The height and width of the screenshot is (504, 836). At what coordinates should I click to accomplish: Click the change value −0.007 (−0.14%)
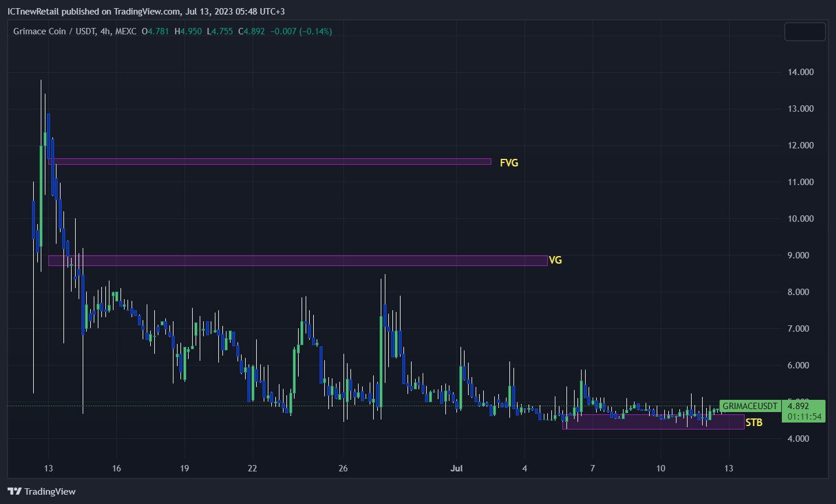[302, 31]
